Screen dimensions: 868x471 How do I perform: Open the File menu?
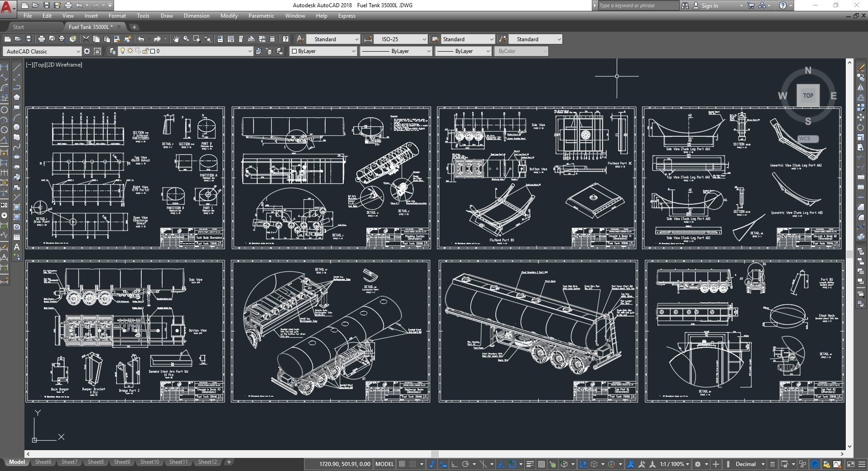pos(28,16)
